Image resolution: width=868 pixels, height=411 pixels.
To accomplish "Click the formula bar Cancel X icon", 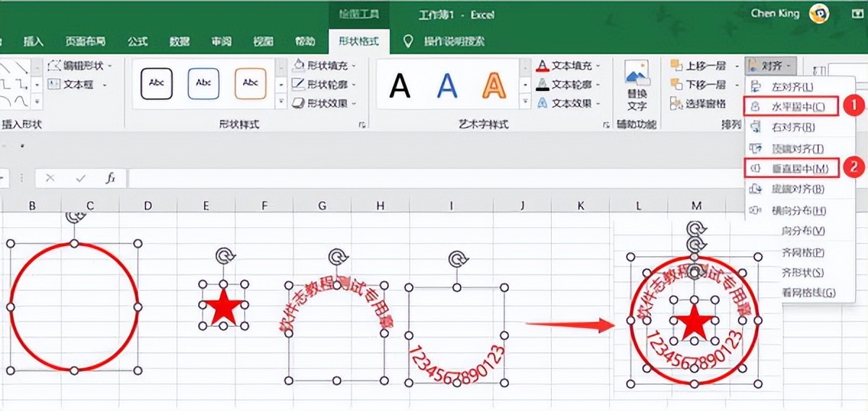I will (x=50, y=177).
